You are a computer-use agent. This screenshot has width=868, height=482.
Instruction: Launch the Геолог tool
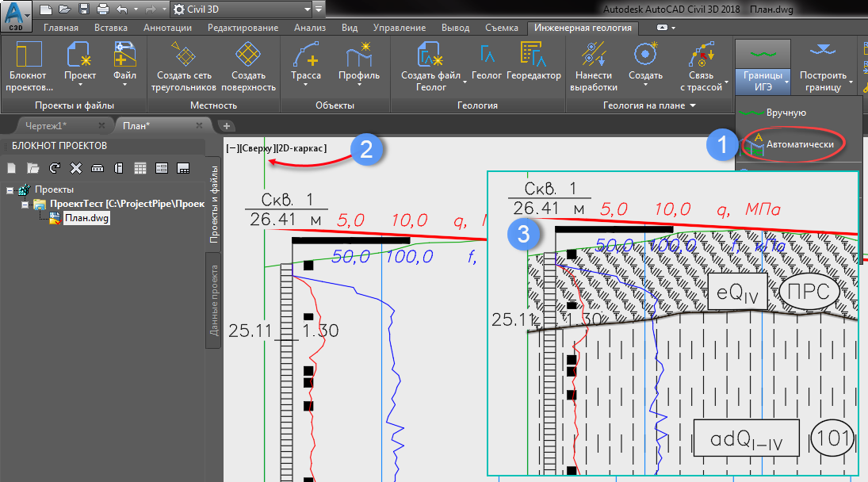point(486,61)
